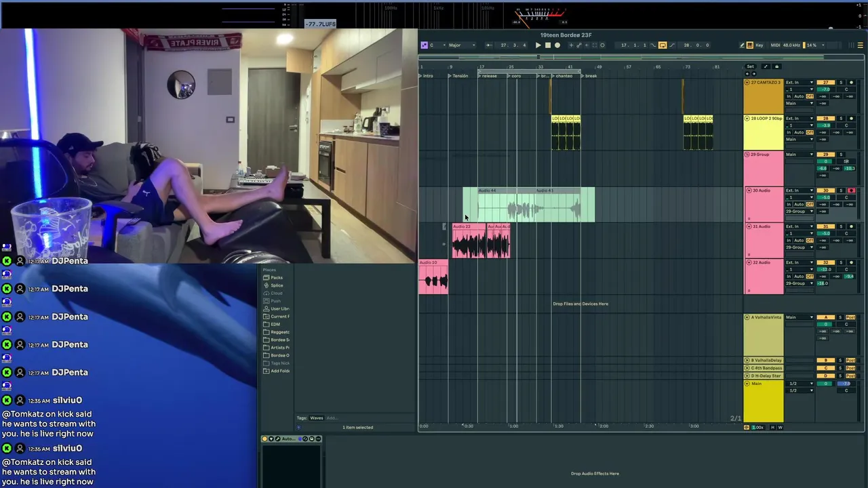Adjust the -7.0 volume on track 27
868x488 pixels.
coord(825,89)
